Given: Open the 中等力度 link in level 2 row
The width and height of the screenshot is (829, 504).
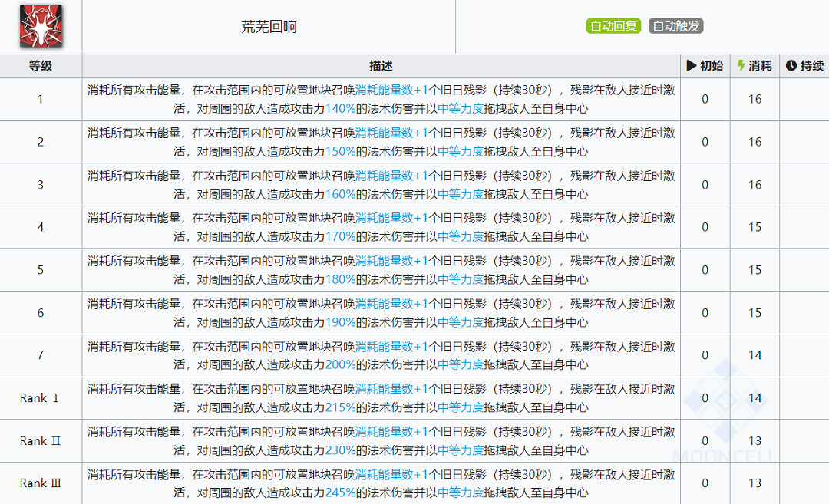Looking at the screenshot, I should point(461,152).
